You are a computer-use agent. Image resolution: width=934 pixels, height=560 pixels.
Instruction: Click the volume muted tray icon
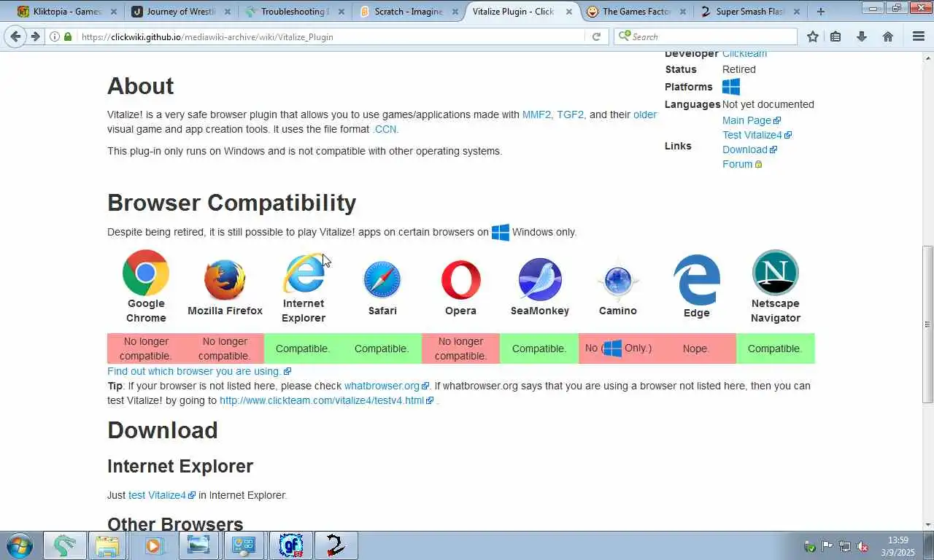[862, 546]
